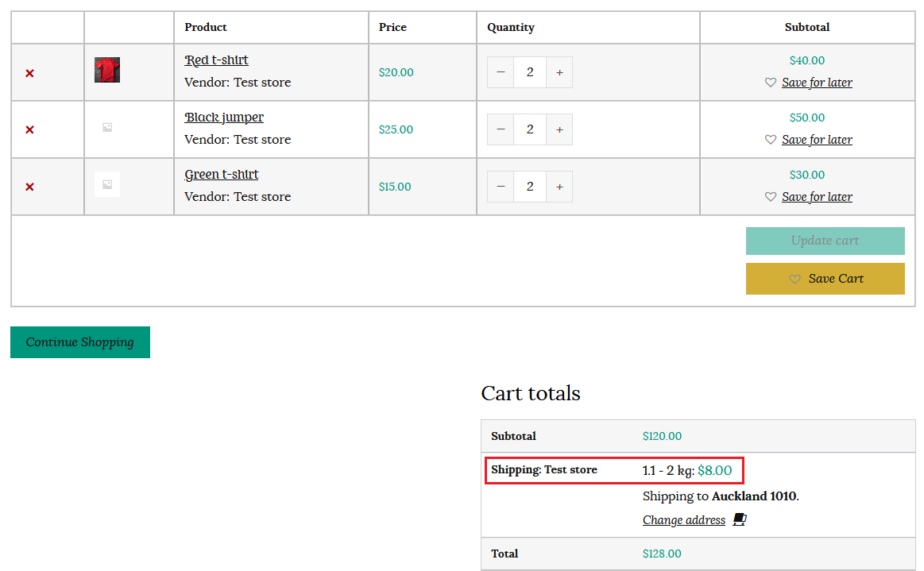
Task: Click the Quantity column header
Action: (511, 27)
